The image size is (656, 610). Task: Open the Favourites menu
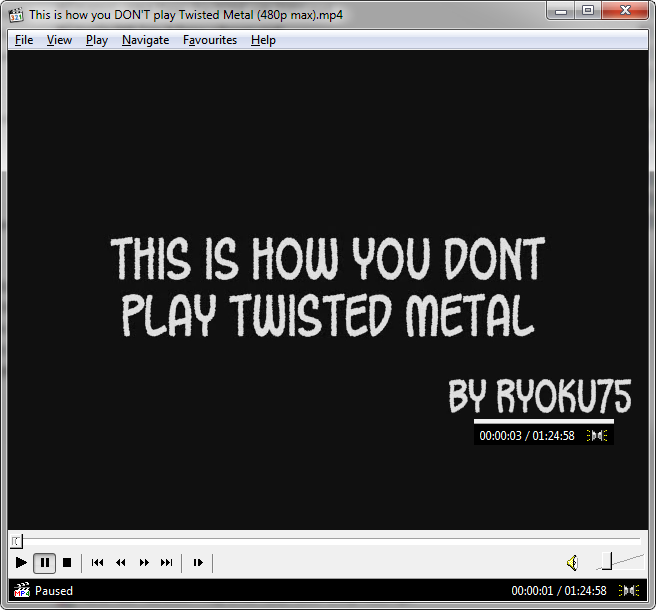(210, 40)
